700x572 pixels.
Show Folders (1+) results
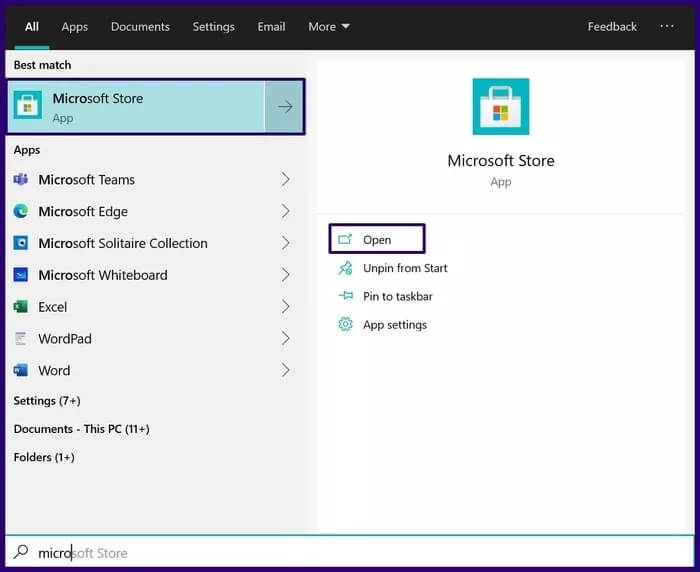pos(44,457)
